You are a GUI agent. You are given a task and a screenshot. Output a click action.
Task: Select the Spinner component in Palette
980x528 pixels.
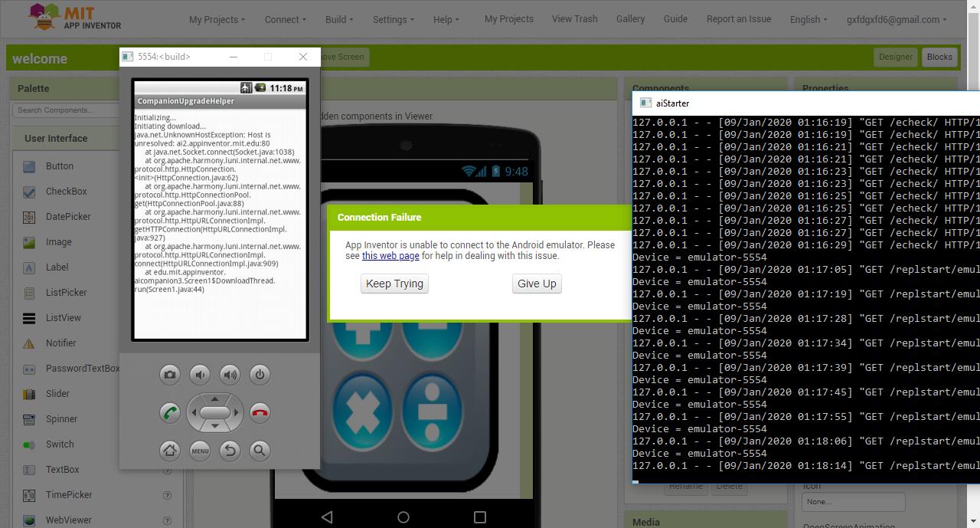pyautogui.click(x=61, y=419)
